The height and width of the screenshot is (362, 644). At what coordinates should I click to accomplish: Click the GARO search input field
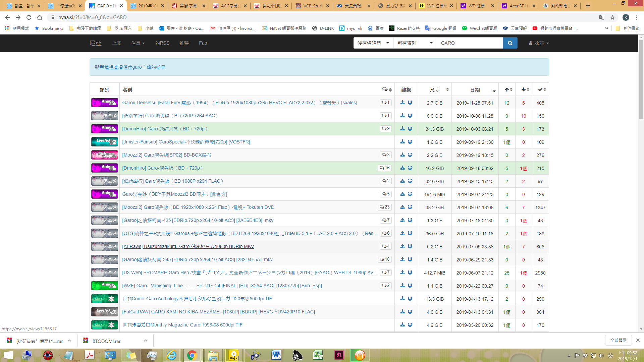pos(470,43)
